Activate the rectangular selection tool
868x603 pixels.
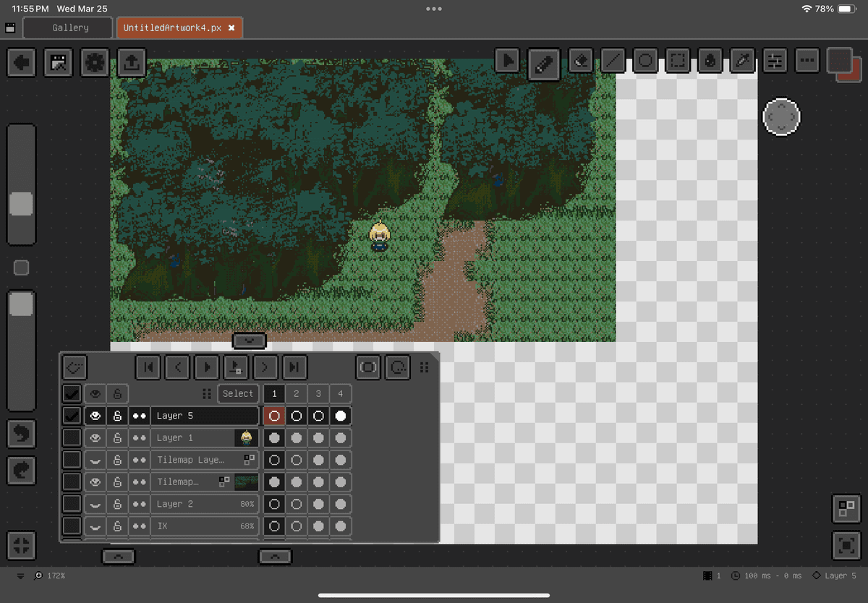tap(678, 61)
